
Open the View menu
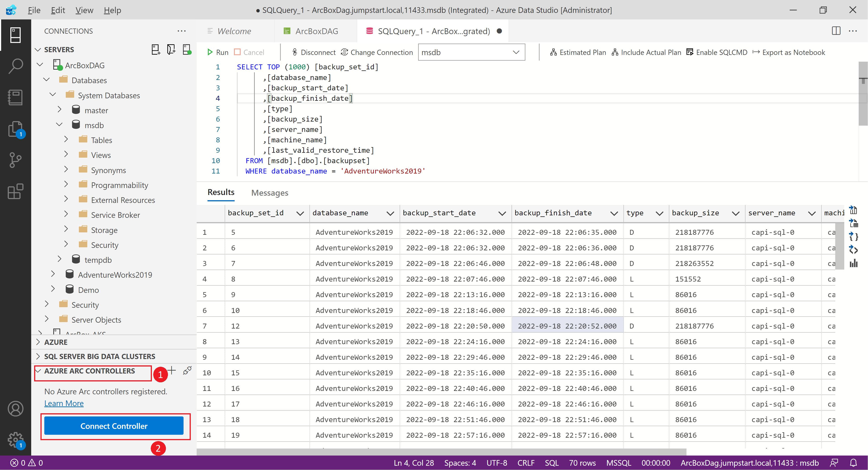84,10
